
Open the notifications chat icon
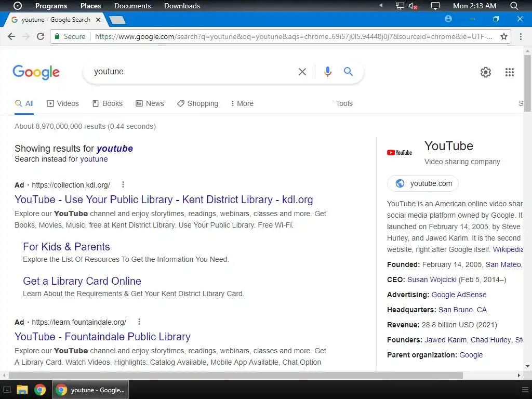point(435,6)
